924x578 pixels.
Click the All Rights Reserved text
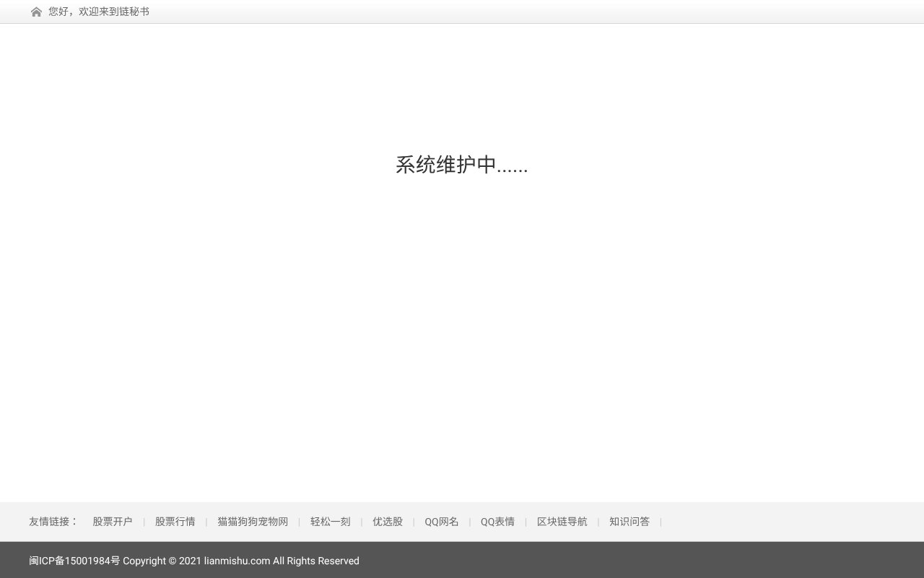tap(316, 561)
